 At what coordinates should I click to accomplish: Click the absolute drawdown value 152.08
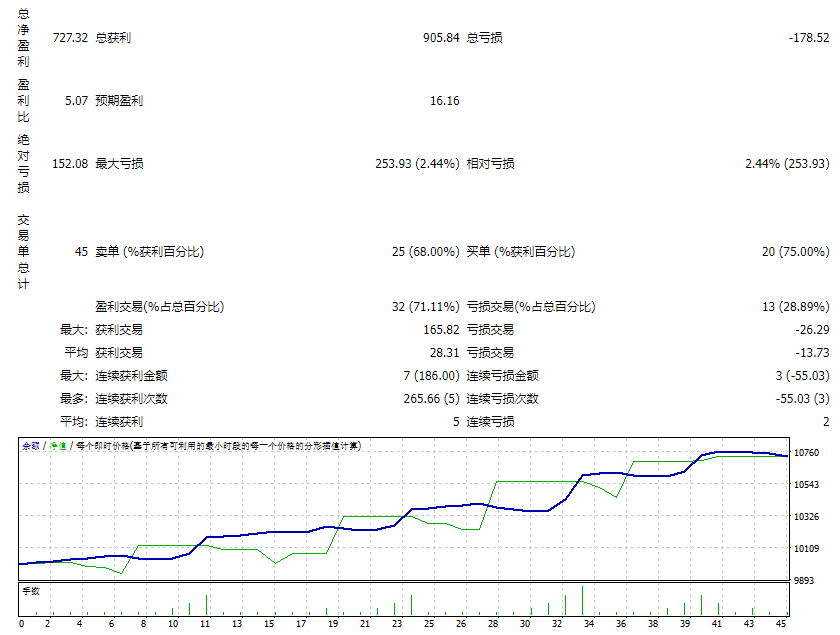(x=68, y=164)
